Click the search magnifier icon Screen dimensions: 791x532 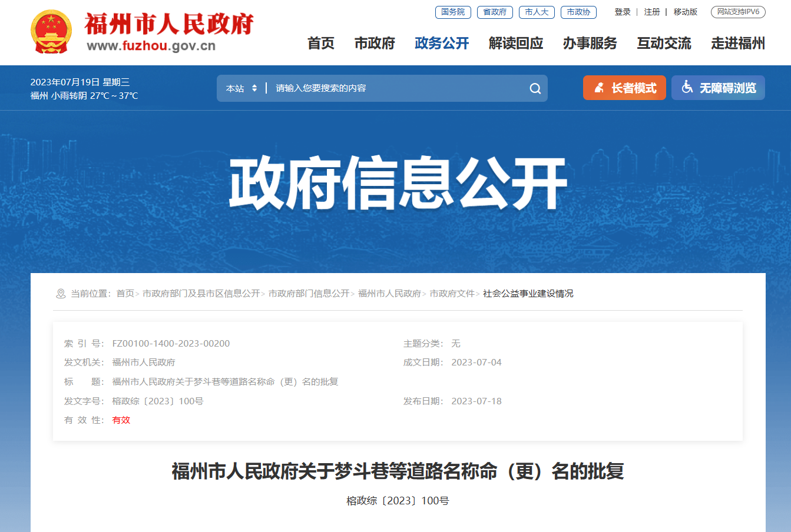[535, 88]
